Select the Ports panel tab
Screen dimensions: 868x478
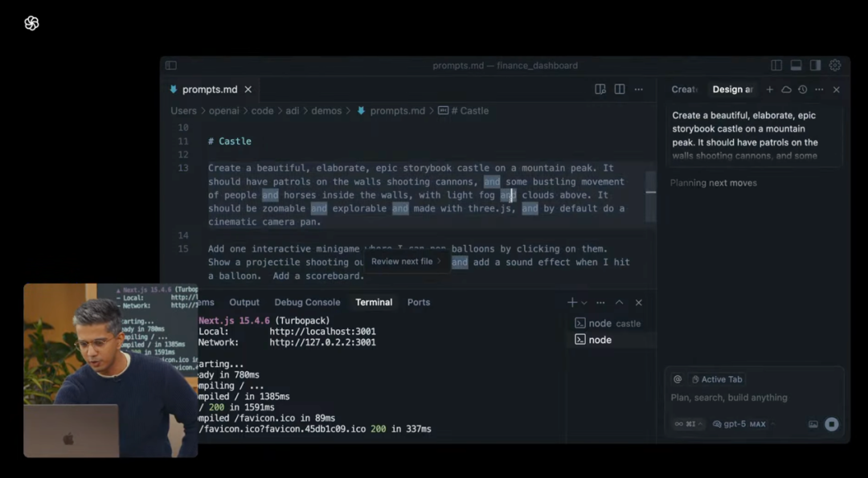419,302
